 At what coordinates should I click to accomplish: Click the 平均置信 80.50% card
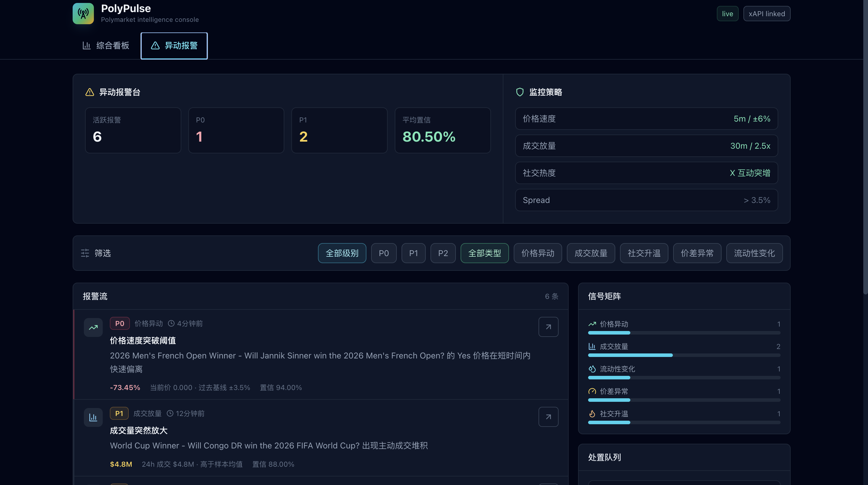[443, 130]
